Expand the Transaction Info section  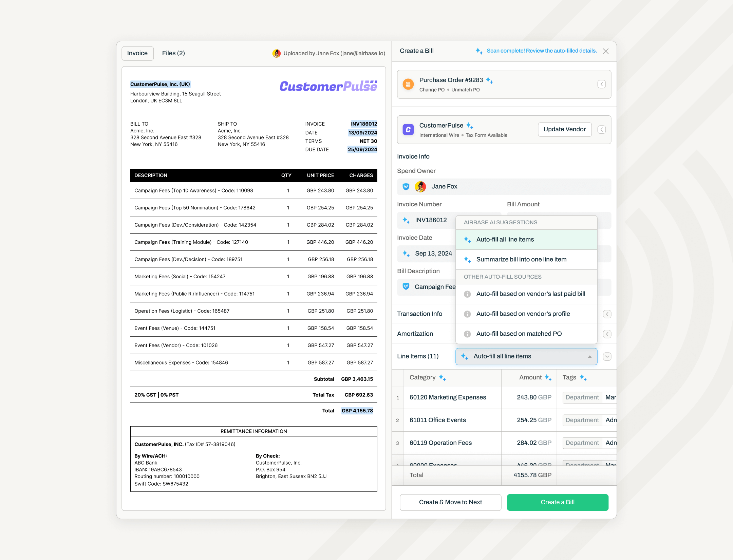coord(607,314)
